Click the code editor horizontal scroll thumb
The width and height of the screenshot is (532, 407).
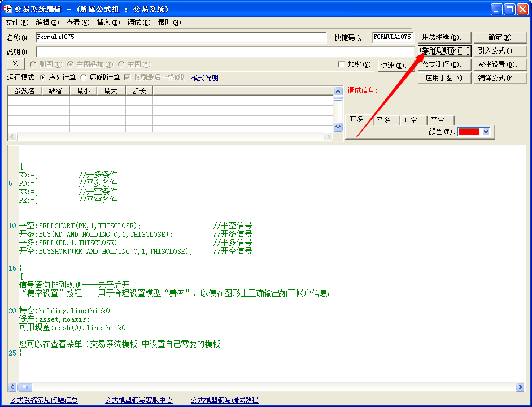25,387
